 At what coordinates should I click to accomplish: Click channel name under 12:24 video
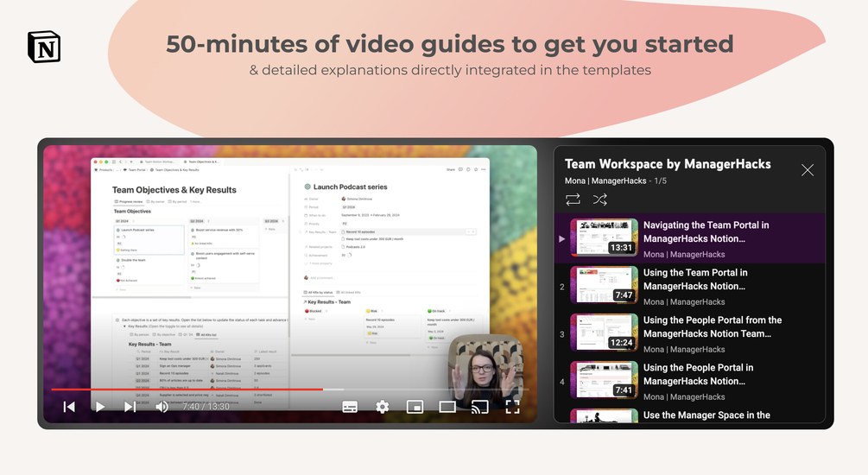pos(684,350)
